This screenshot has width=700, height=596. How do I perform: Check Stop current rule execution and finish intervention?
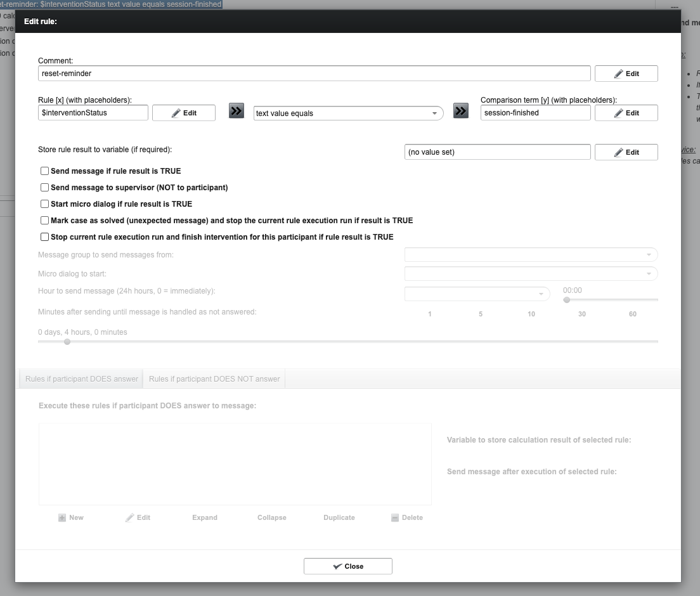coord(45,237)
